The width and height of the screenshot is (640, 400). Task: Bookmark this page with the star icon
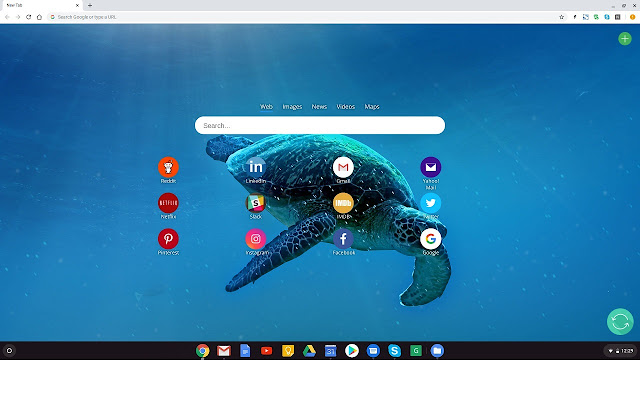point(562,17)
